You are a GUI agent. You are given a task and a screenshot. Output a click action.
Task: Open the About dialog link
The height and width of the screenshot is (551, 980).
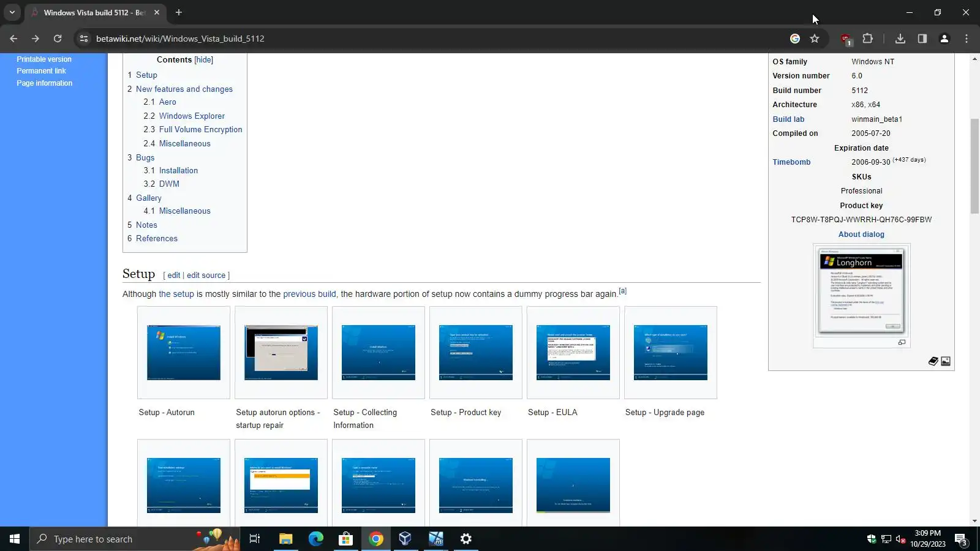point(861,234)
